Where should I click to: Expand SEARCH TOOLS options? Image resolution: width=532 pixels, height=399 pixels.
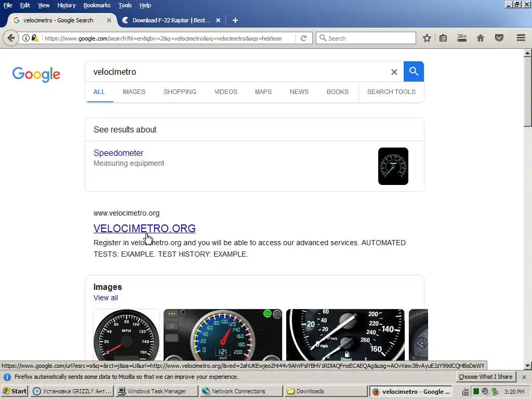[391, 92]
